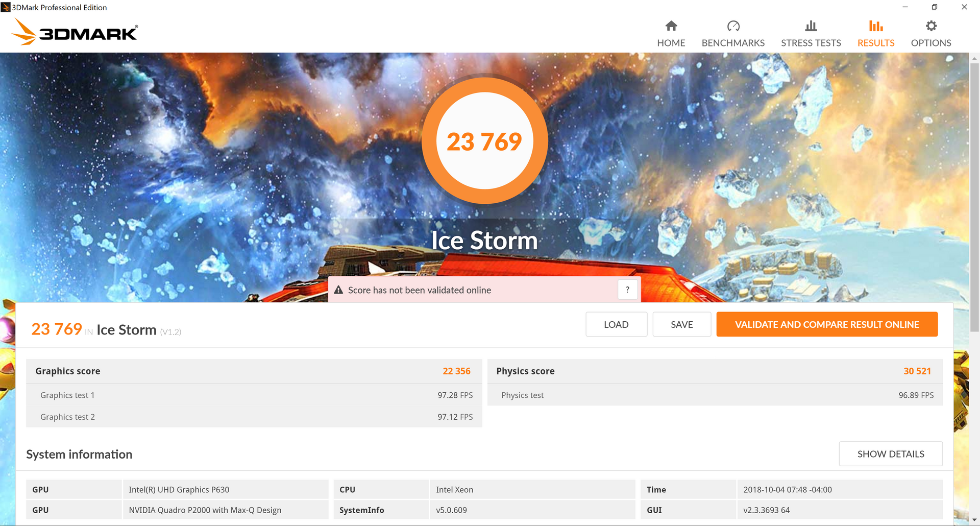Open the Options gear icon
Image resolution: width=980 pixels, height=526 pixels.
click(931, 26)
